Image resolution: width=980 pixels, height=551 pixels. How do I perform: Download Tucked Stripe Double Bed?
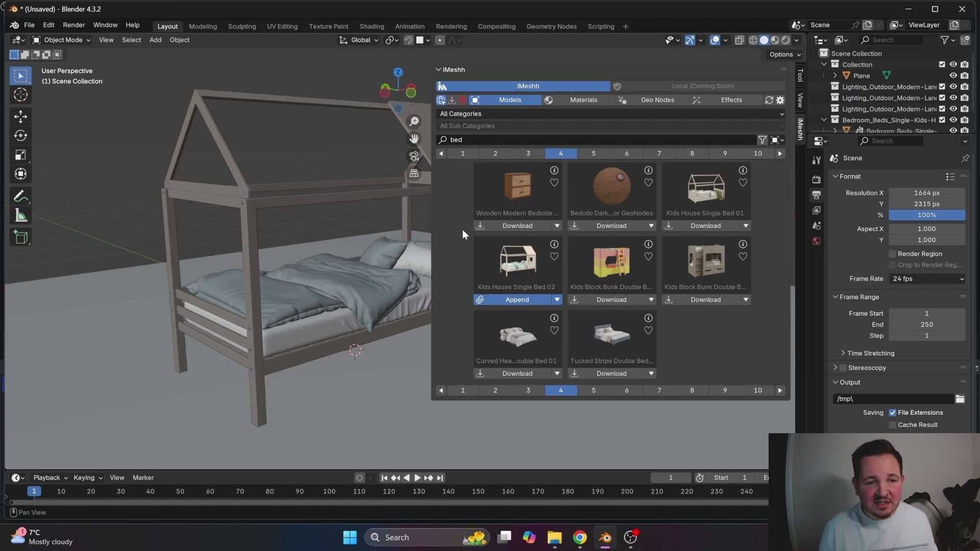pos(607,374)
